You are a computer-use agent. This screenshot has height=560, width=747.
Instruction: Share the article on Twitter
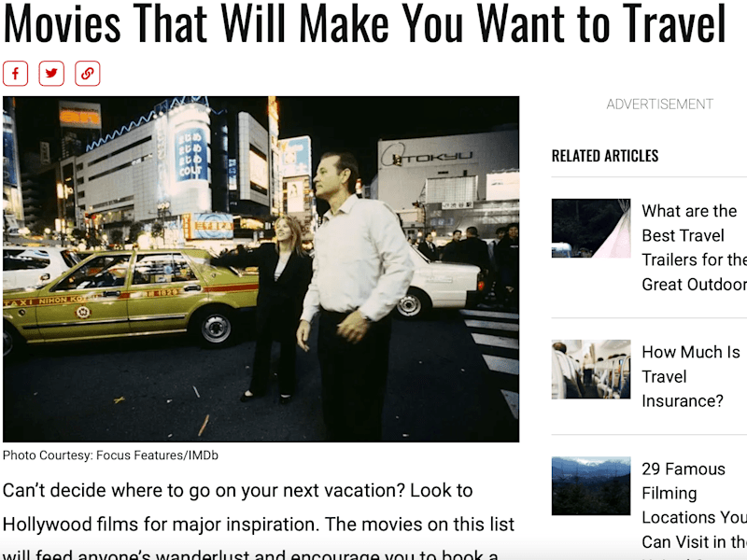pos(51,74)
